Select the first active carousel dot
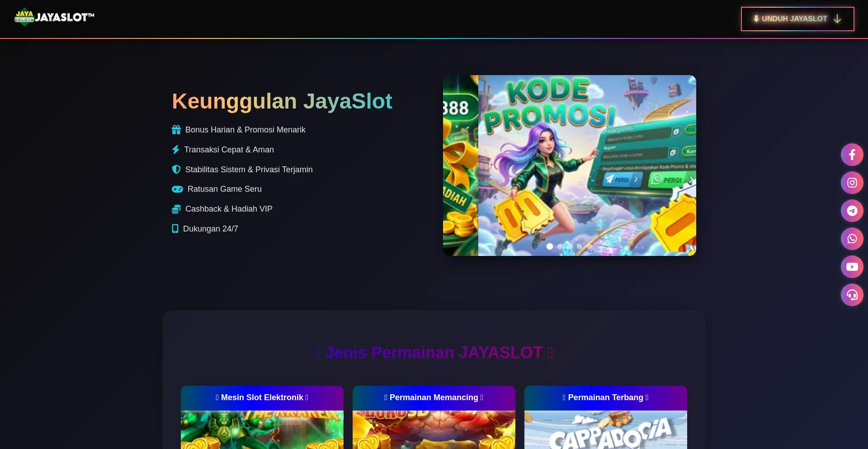The width and height of the screenshot is (868, 449). (550, 246)
